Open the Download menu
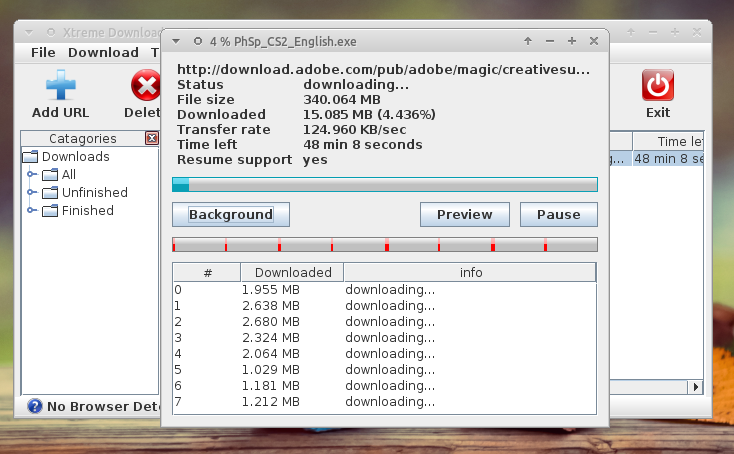 pyautogui.click(x=103, y=52)
